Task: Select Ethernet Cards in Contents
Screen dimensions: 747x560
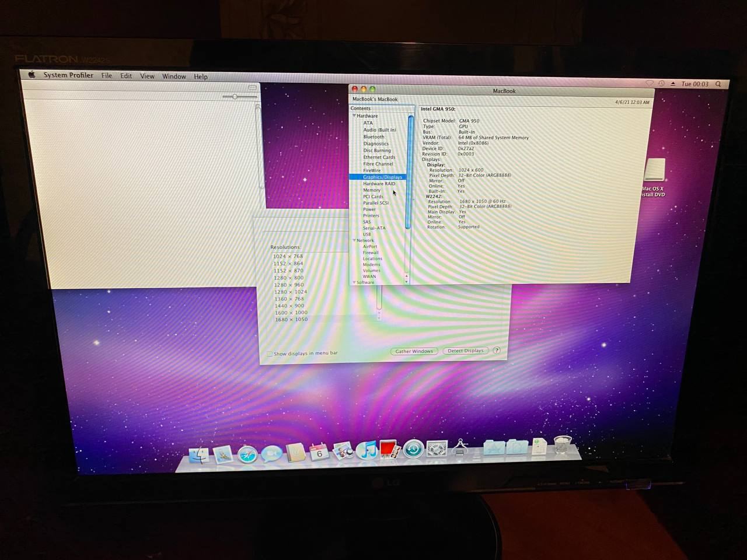Action: 379,157
